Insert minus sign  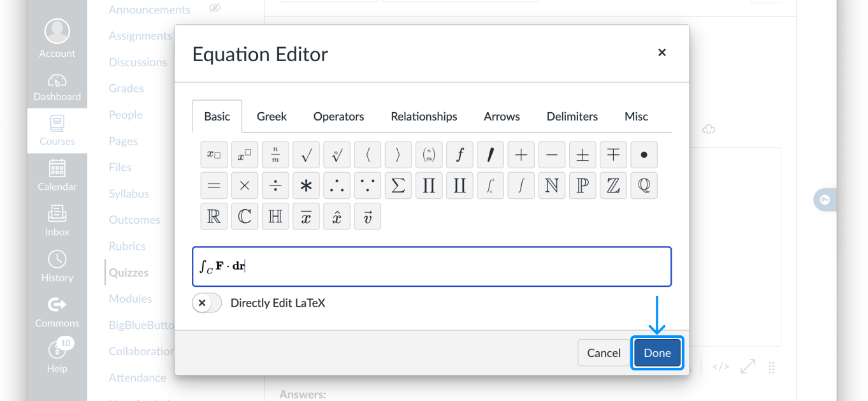coord(552,154)
